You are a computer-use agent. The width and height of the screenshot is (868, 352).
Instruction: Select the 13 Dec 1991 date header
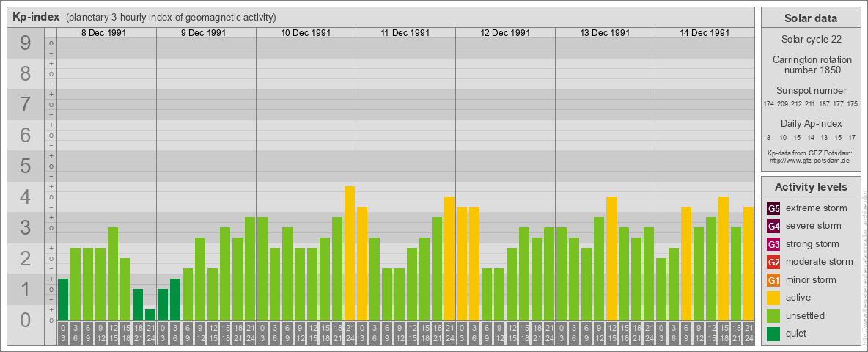pos(605,33)
